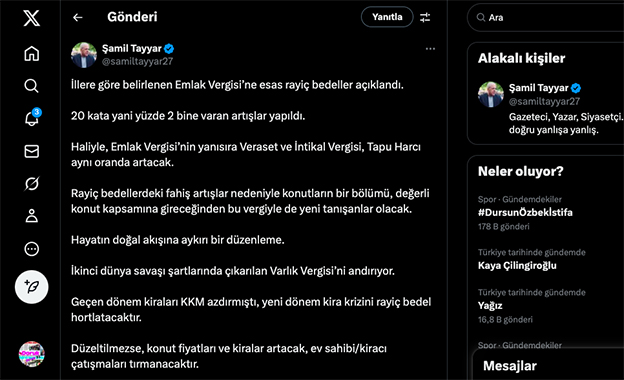Click the Ara search field
Image resolution: width=624 pixels, height=380 pixels.
[549, 18]
